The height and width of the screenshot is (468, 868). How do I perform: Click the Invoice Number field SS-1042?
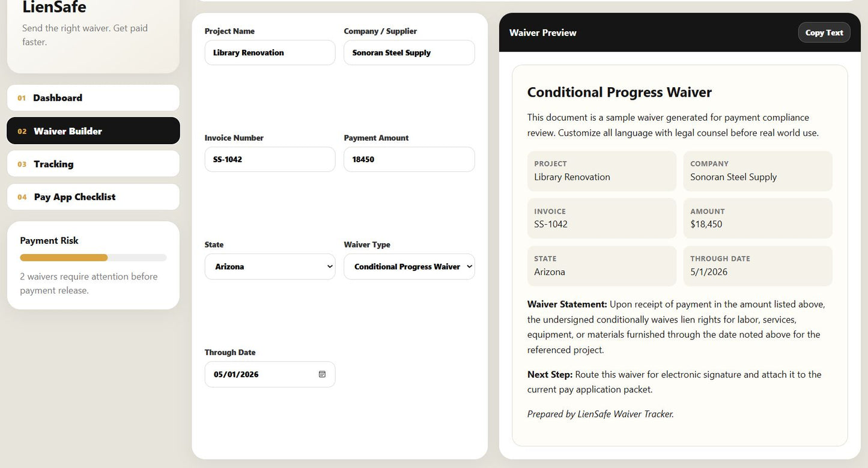point(270,160)
